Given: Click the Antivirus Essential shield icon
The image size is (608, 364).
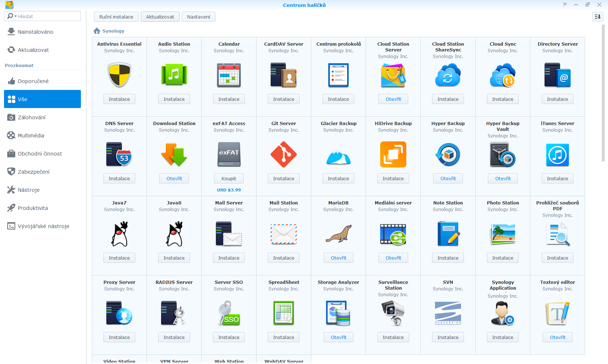Looking at the screenshot, I should pos(119,75).
